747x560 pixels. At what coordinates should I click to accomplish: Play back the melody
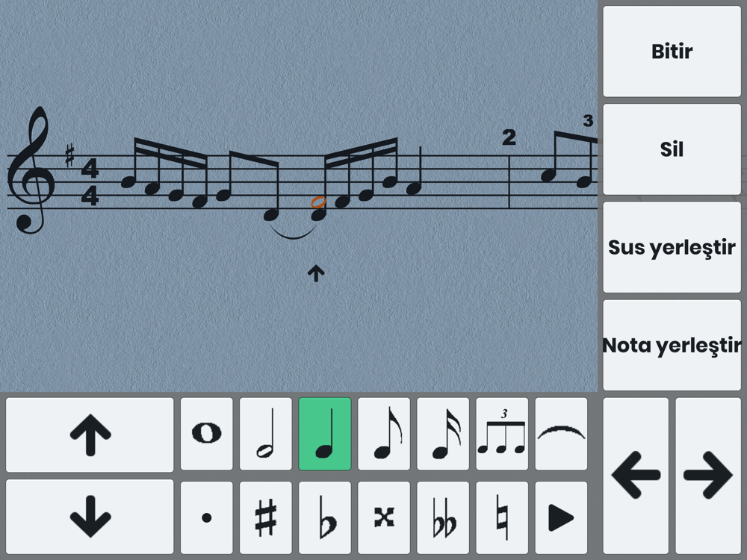coord(561,517)
